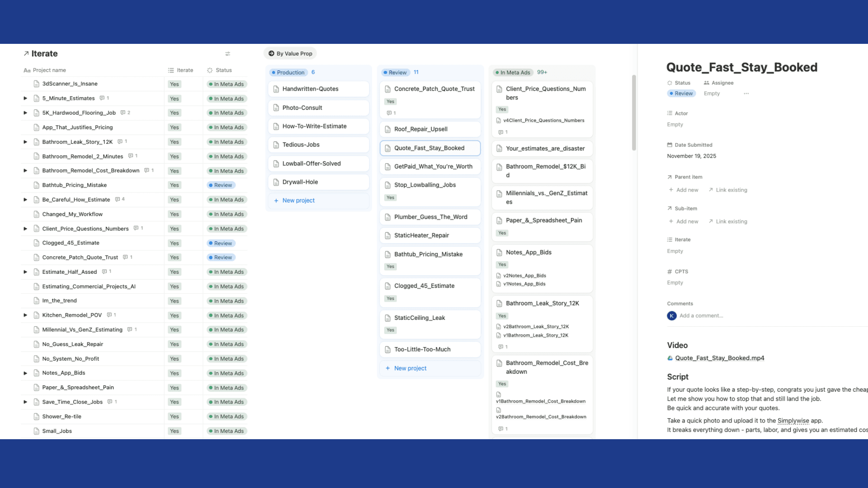Click the open arrow icon beside Iterate title
This screenshot has height=488, width=868.
coord(26,54)
